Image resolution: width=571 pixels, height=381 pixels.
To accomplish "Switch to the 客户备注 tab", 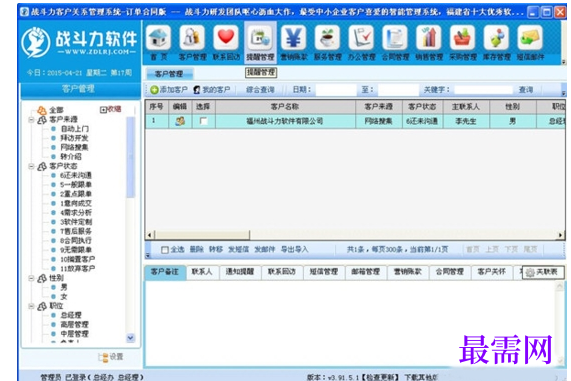I will 165,272.
